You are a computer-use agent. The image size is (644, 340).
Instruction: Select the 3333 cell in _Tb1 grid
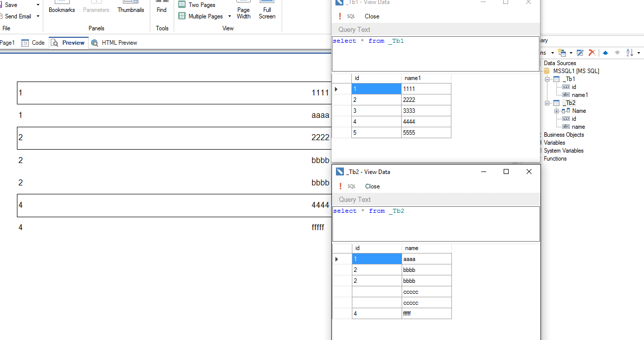point(426,111)
